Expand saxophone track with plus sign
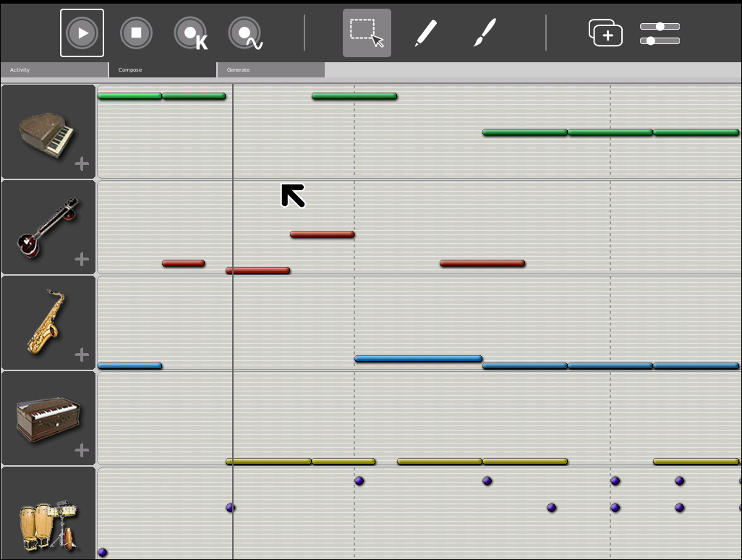 pos(82,355)
